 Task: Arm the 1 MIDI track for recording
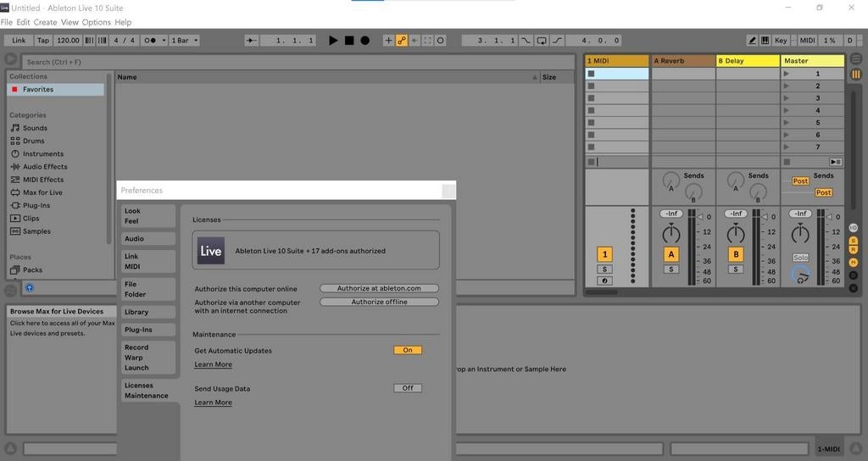pos(604,281)
